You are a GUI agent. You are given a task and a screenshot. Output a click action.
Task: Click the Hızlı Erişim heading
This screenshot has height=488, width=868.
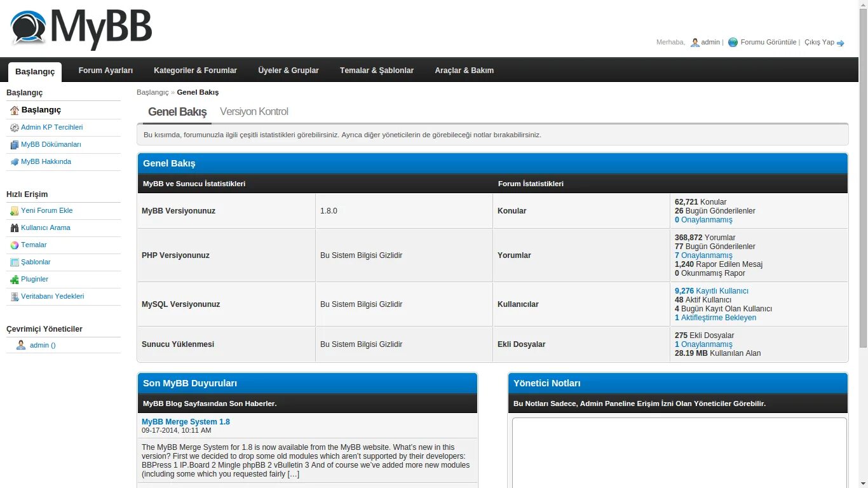coord(27,194)
